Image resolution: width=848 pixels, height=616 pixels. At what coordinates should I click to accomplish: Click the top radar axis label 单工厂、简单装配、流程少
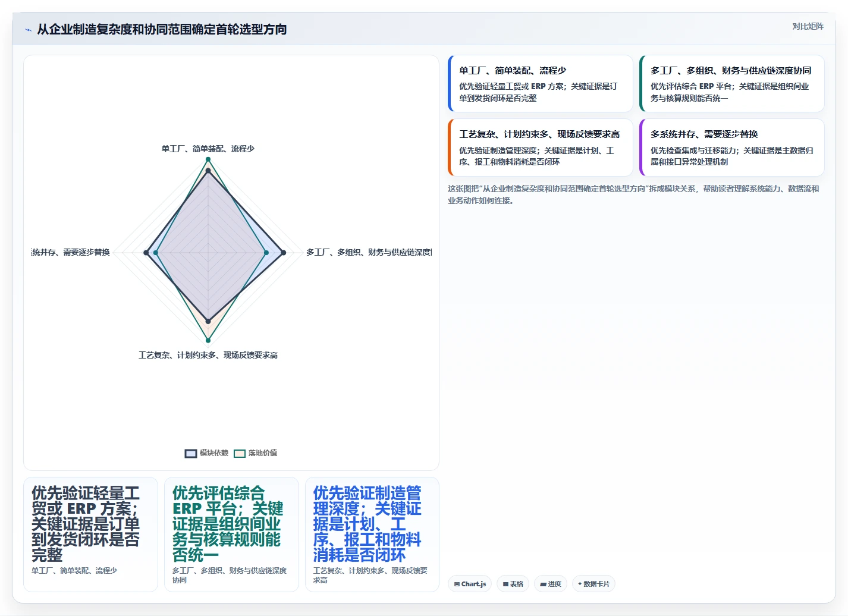208,149
